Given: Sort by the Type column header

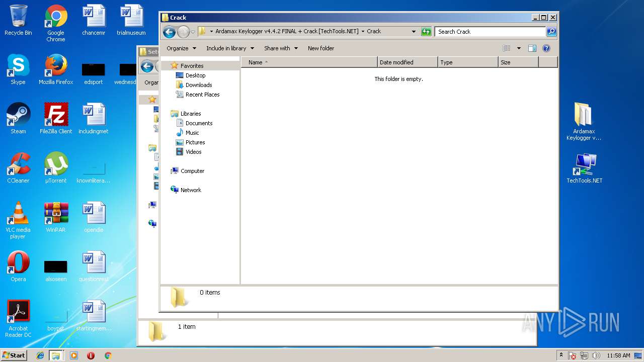Looking at the screenshot, I should click(468, 62).
